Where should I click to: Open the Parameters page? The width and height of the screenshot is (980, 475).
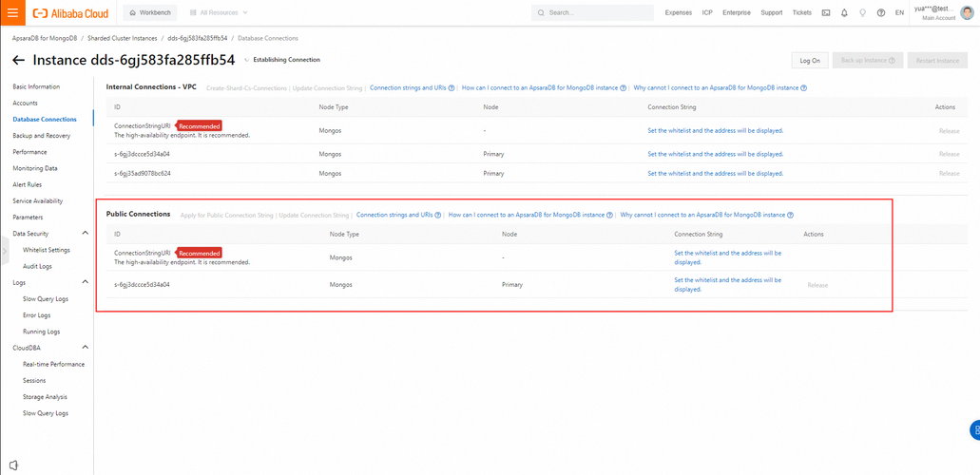click(28, 217)
